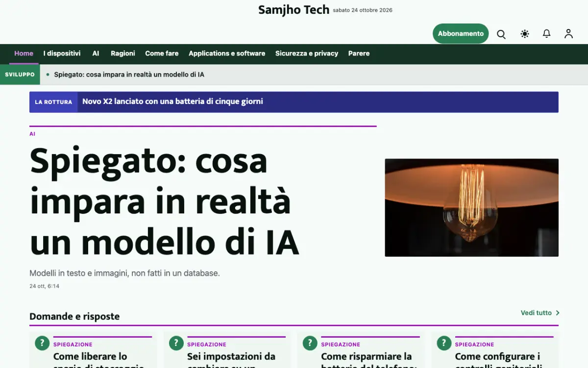The width and height of the screenshot is (588, 368).
Task: Click SPIEGAZIONE tag on Come liberare card
Action: click(x=73, y=344)
